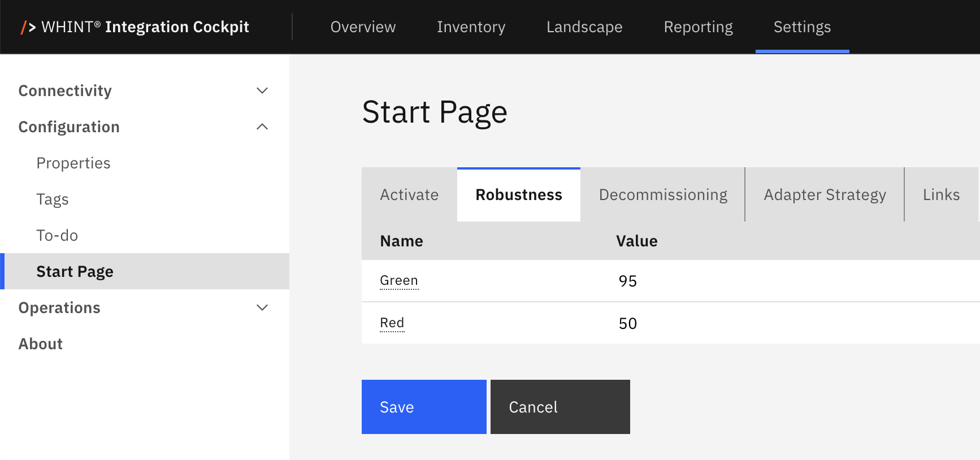Screen dimensions: 980x460
Task: Open Properties in the sidebar
Action: pos(73,163)
